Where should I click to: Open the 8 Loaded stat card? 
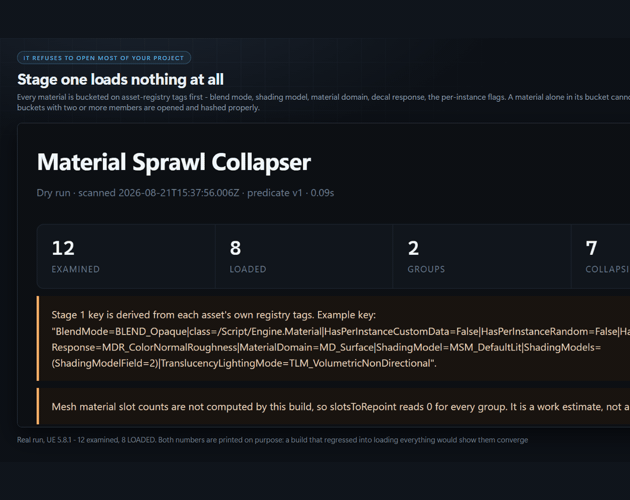[304, 256]
